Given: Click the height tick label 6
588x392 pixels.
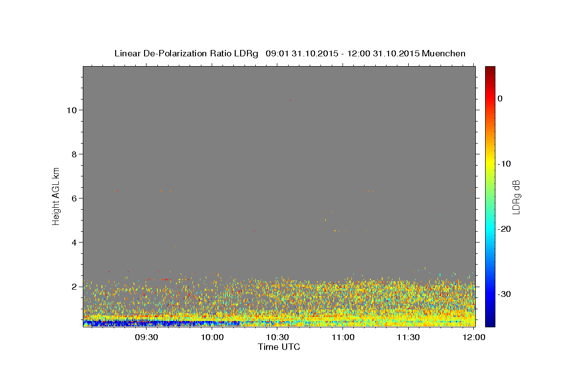Looking at the screenshot, I should [73, 198].
